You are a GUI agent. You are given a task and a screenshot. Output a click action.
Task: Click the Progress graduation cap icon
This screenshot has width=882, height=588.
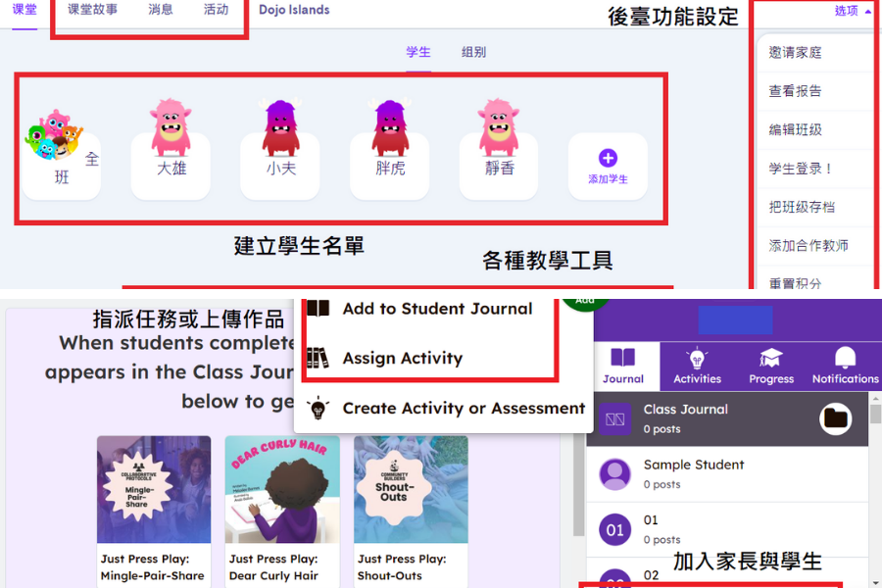click(771, 358)
